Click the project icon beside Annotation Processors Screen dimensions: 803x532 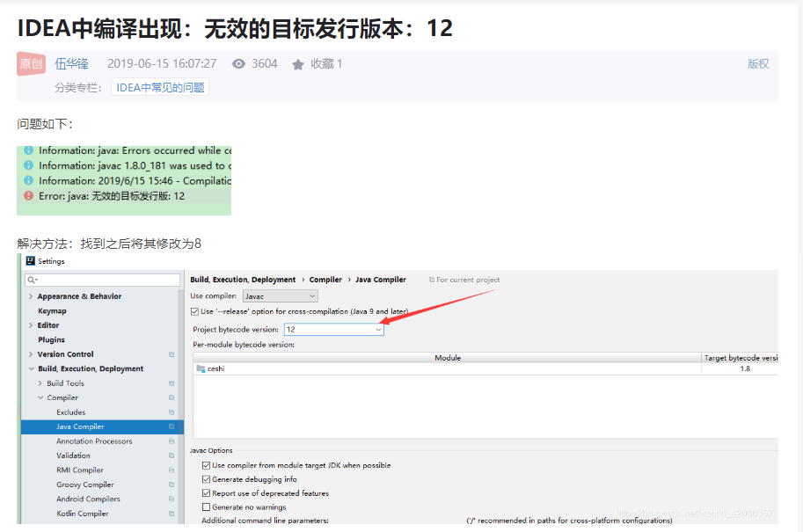[172, 441]
